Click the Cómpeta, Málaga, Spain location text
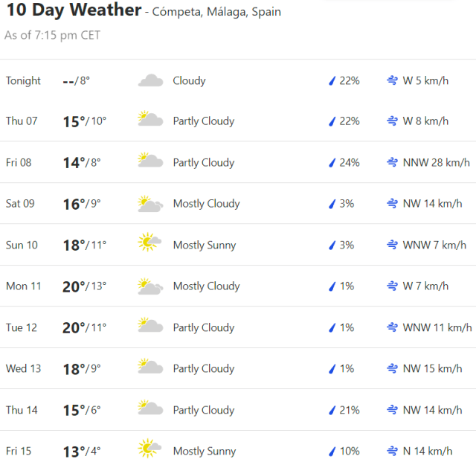The height and width of the screenshot is (462, 476). pos(216,13)
